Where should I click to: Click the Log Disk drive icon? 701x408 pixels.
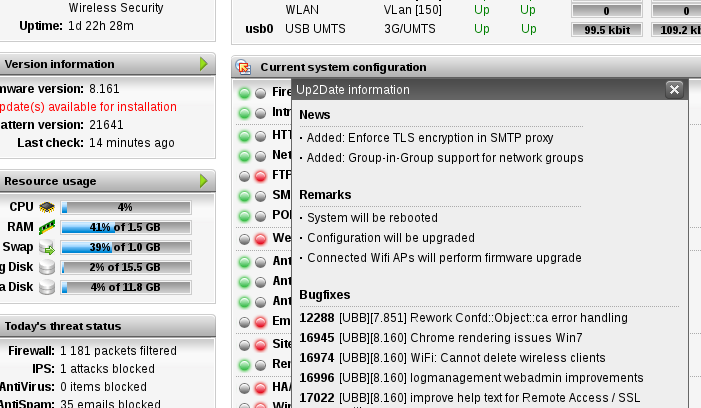46,267
